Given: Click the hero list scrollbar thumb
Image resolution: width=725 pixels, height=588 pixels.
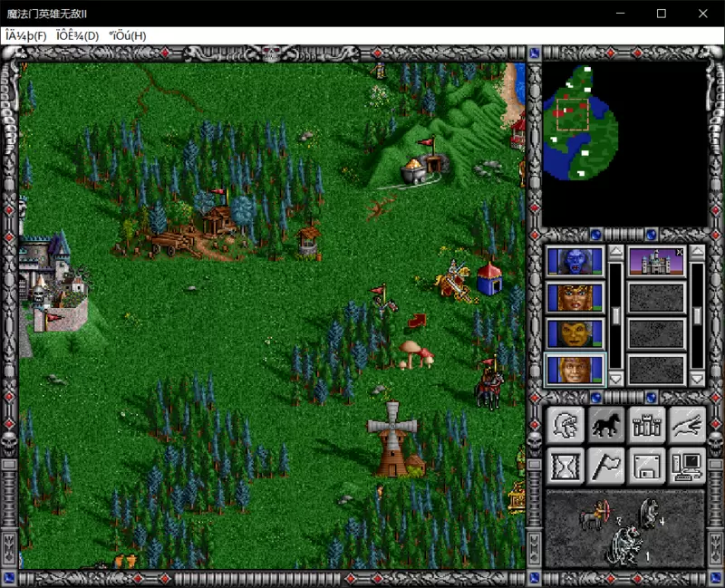Looking at the screenshot, I should [615, 316].
